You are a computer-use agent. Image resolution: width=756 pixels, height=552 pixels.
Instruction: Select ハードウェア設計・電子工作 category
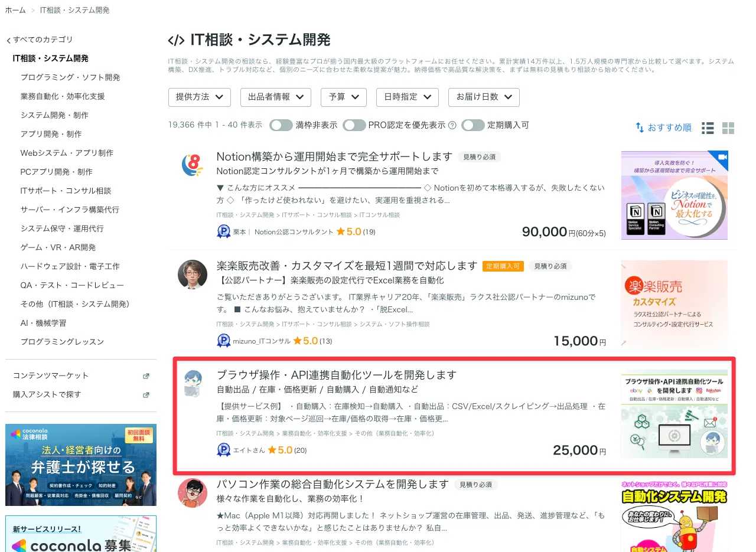pyautogui.click(x=70, y=266)
